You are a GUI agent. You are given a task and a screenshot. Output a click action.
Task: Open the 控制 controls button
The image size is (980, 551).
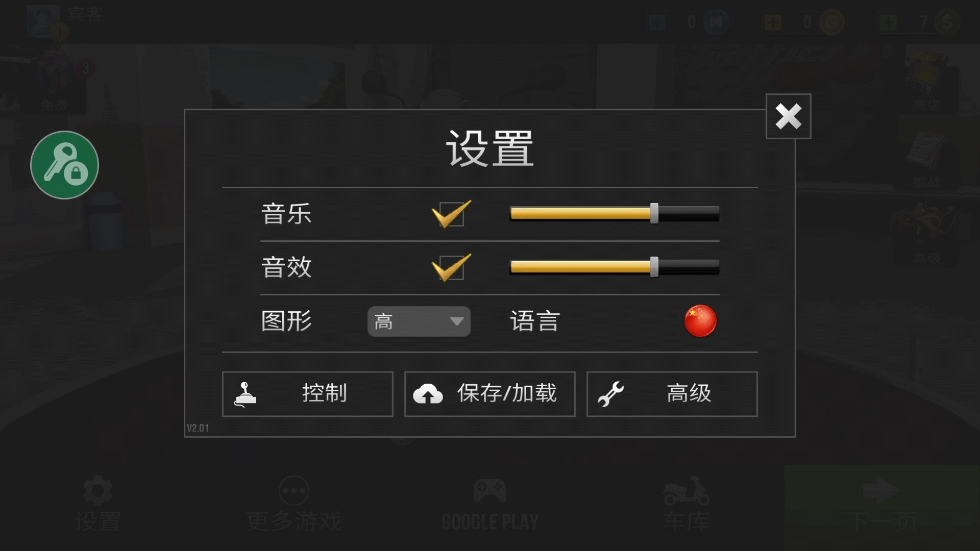[x=307, y=394]
